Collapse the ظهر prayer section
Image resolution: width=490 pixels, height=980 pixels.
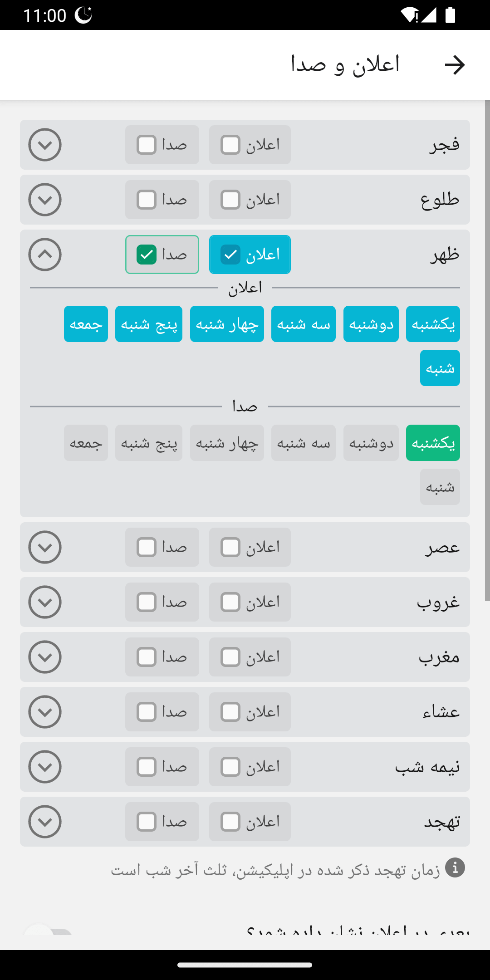coord(45,255)
